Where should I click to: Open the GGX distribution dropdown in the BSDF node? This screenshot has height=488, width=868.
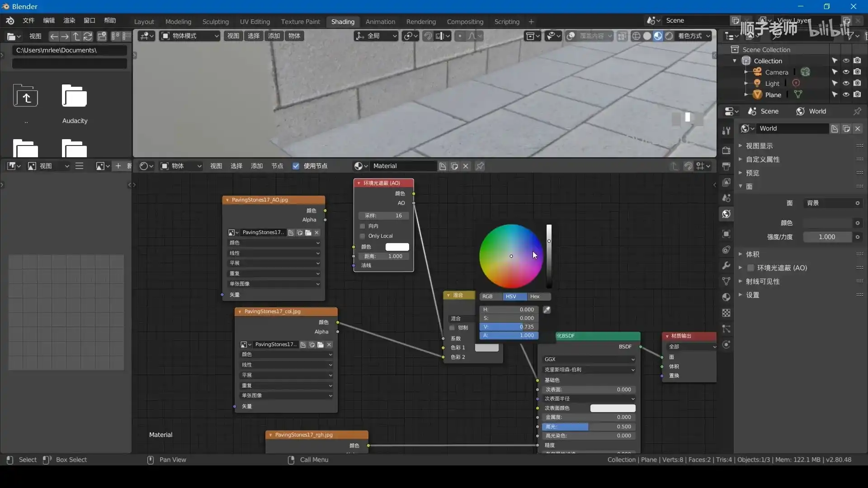tap(589, 359)
